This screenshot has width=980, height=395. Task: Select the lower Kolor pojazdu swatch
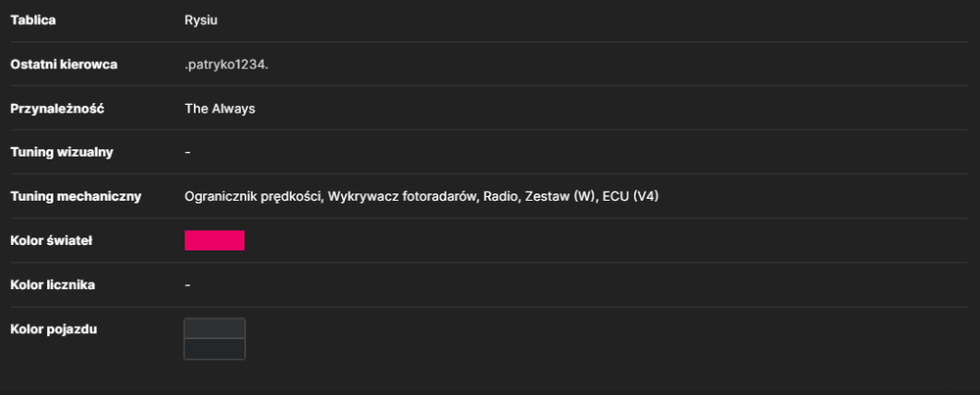[x=215, y=349]
